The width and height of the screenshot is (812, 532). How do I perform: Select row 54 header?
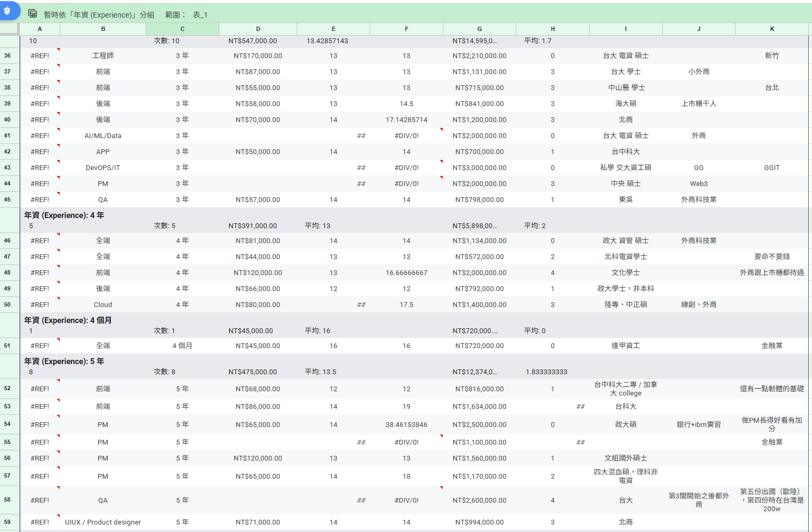point(7,424)
